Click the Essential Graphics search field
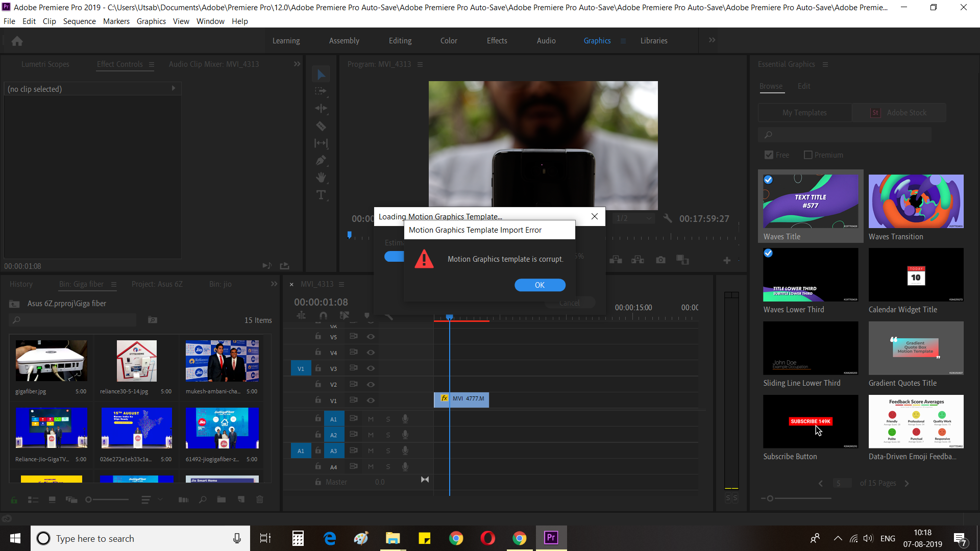980x551 pixels. pyautogui.click(x=845, y=135)
